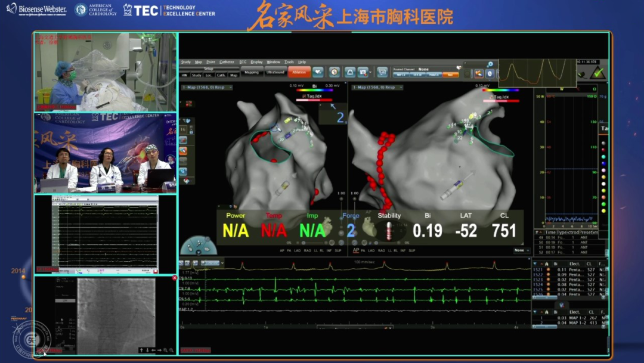The height and width of the screenshot is (363, 644).
Task: Select the orange routed channel toggle button
Action: click(x=451, y=75)
